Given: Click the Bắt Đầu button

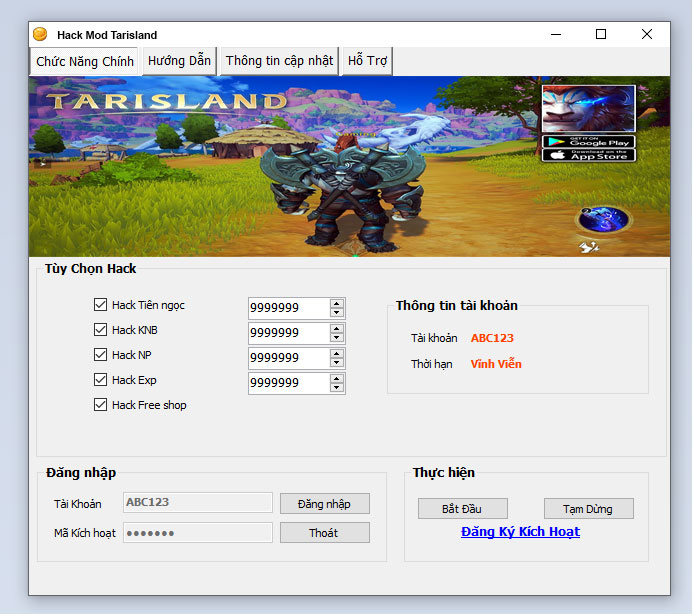Looking at the screenshot, I should [x=462, y=509].
